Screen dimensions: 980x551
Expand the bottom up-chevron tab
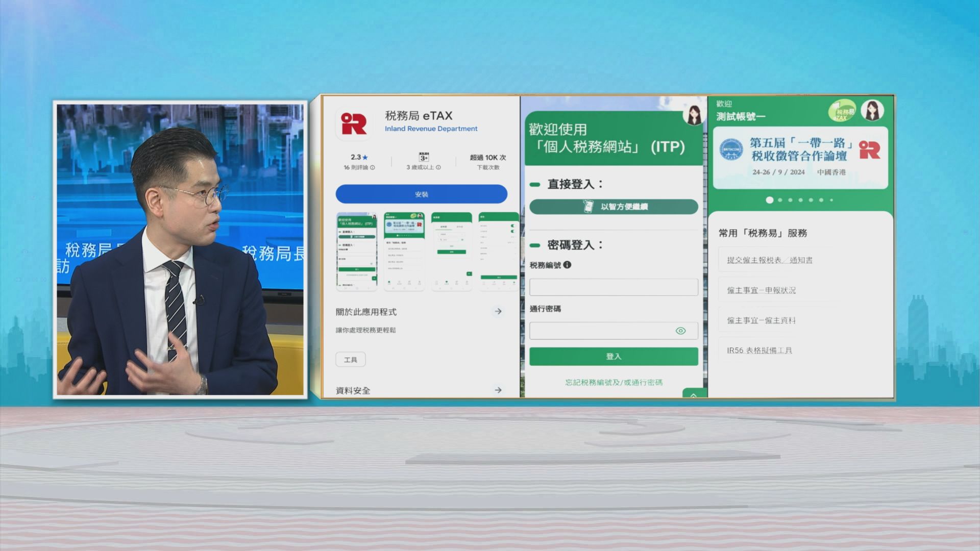pos(694,394)
